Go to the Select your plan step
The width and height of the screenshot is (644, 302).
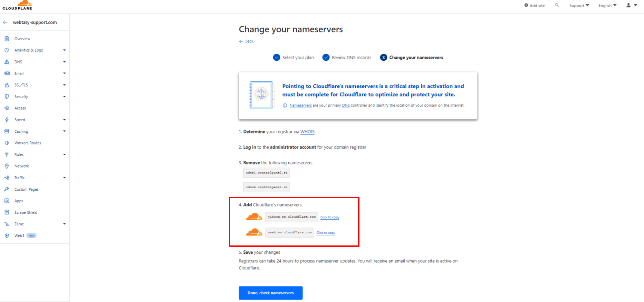pyautogui.click(x=294, y=58)
